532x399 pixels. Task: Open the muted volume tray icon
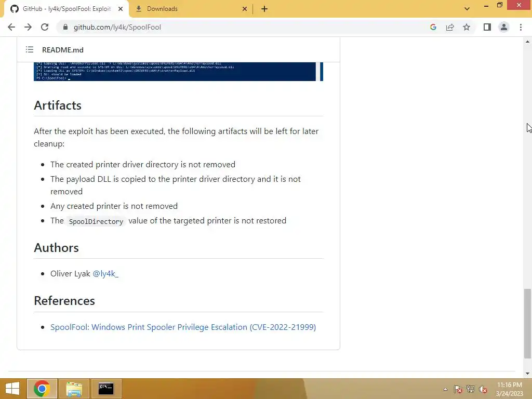(483, 389)
